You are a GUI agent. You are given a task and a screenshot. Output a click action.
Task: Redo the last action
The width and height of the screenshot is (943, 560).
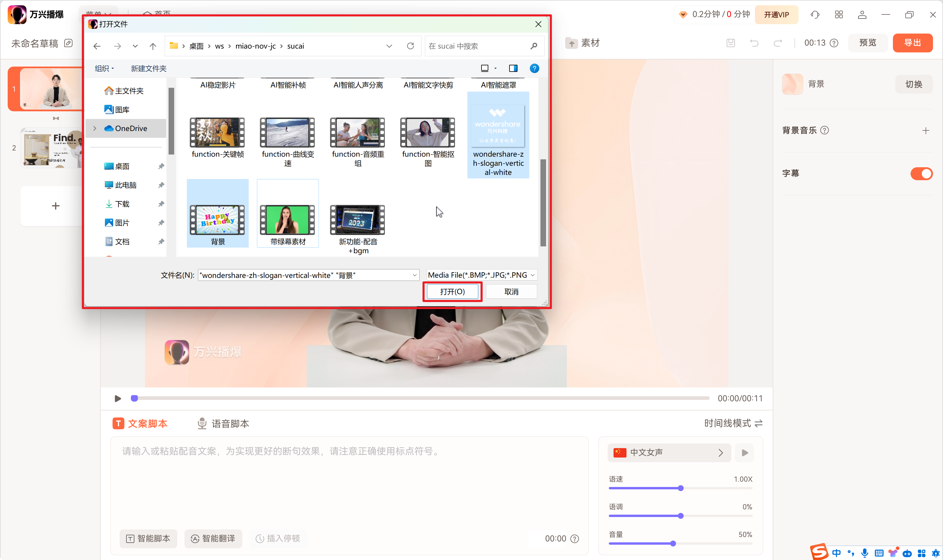click(x=778, y=43)
